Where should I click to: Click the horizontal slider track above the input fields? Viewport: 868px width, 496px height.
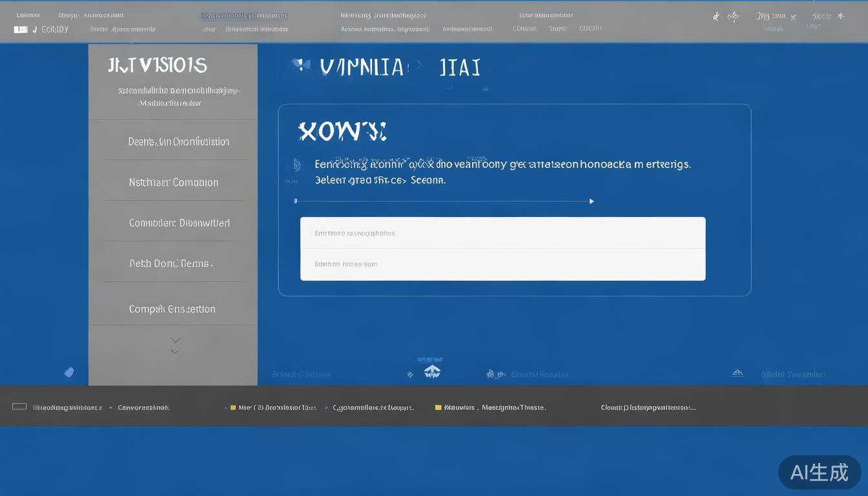pos(444,201)
